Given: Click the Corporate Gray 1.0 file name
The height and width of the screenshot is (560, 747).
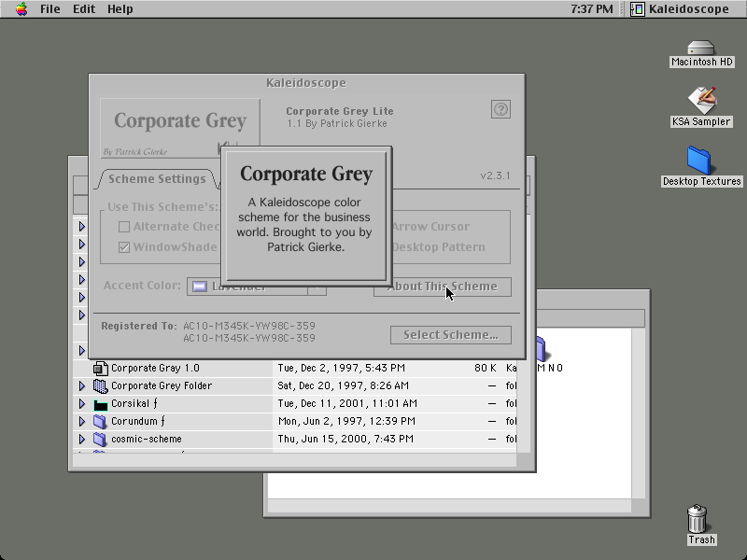Looking at the screenshot, I should click(155, 368).
